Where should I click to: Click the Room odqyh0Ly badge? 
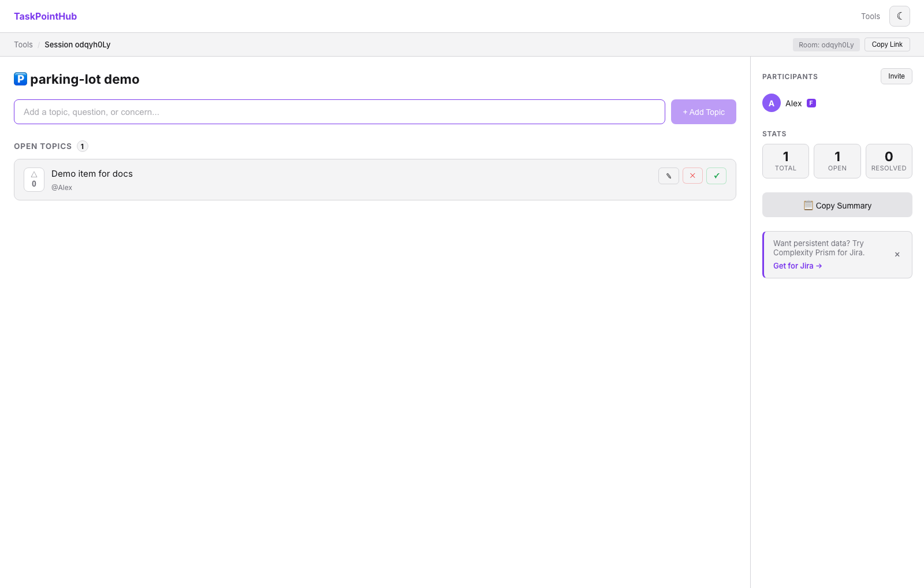[826, 44]
